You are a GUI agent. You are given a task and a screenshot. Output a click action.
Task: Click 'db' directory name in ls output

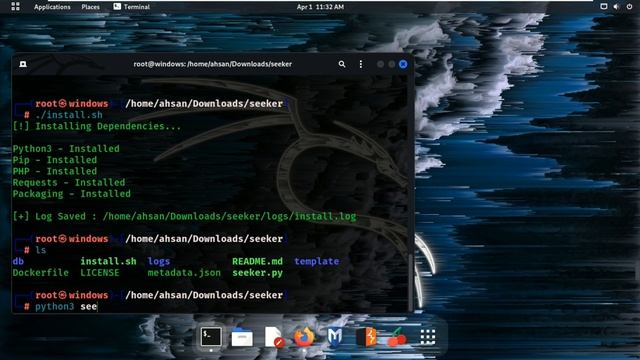18,261
